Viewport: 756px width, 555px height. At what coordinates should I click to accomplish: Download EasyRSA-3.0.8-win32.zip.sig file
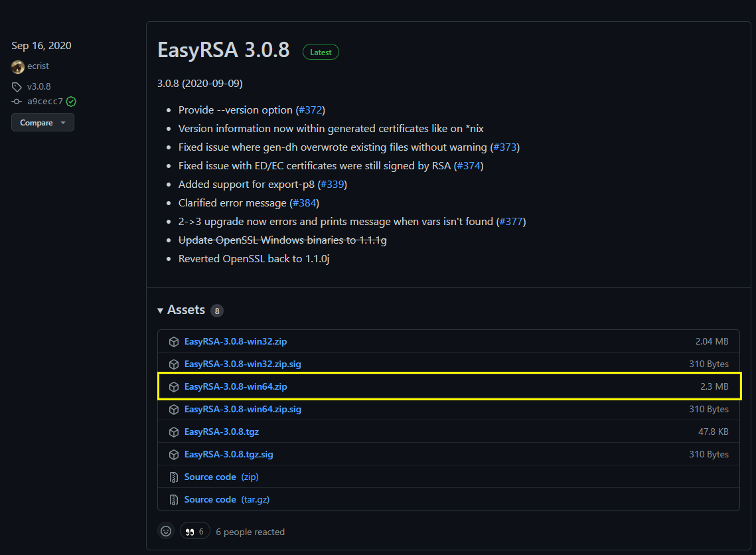(x=242, y=364)
